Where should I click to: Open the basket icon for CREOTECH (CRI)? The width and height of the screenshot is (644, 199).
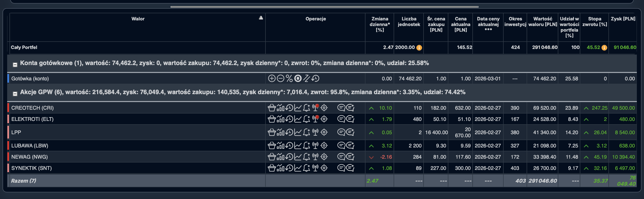coord(272,108)
